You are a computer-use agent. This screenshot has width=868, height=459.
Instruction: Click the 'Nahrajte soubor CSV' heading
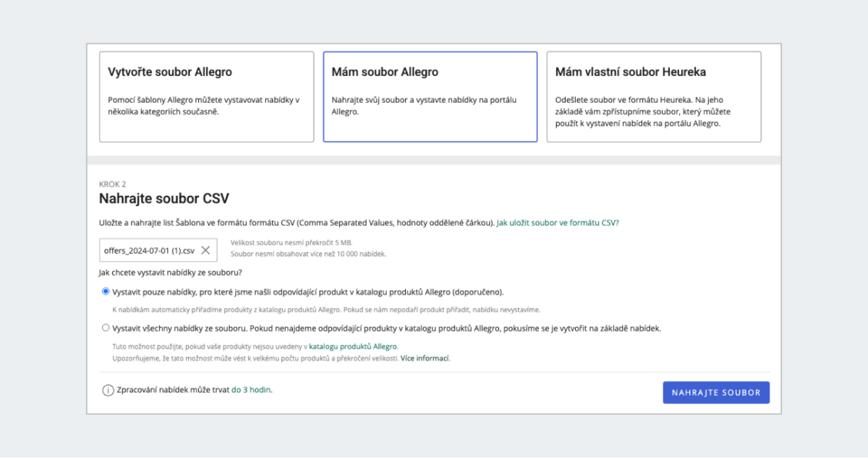pos(164,198)
